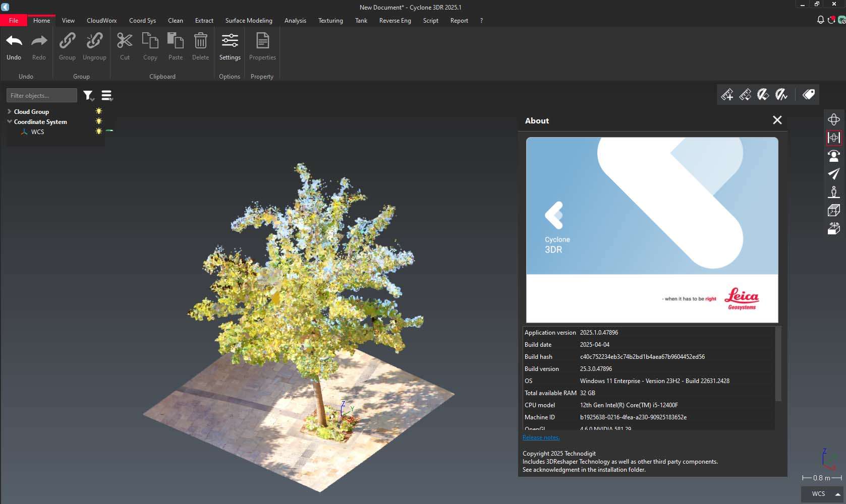Open the Release notes link
846x504 pixels.
pyautogui.click(x=541, y=437)
